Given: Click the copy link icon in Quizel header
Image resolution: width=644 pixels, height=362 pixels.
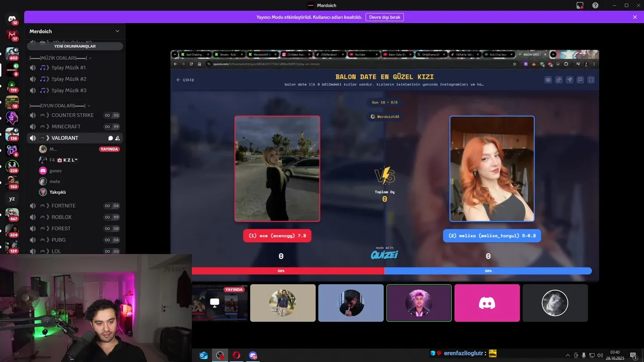Looking at the screenshot, I should pos(558,79).
